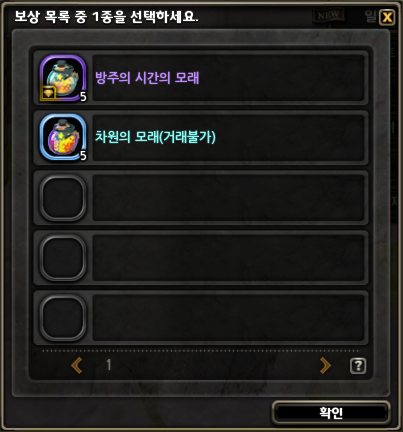
Task: Click the 차원의 모래 potion icon
Action: tap(63, 137)
